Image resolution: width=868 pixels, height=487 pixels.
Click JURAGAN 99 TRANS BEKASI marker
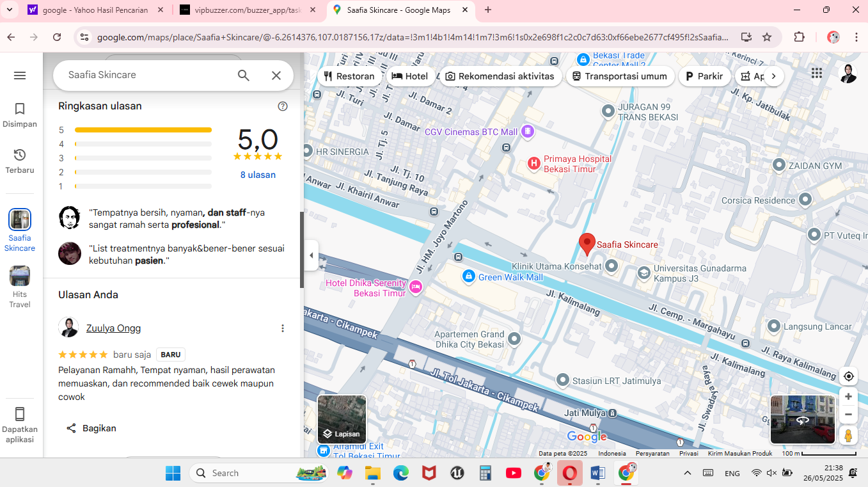608,111
